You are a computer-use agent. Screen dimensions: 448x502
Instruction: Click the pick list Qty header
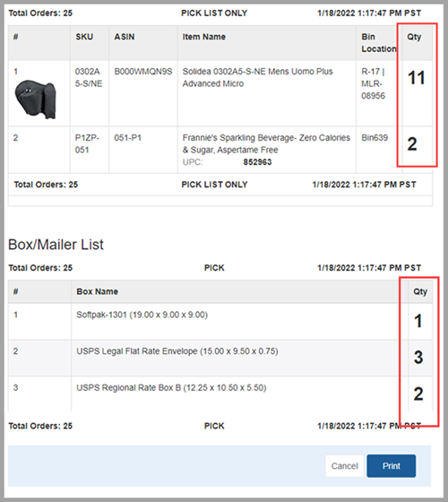414,37
